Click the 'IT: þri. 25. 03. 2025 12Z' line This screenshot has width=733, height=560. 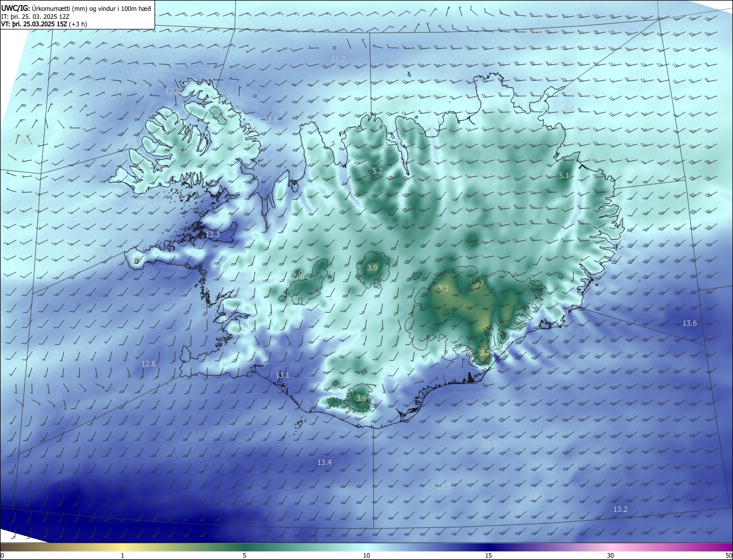(x=34, y=17)
